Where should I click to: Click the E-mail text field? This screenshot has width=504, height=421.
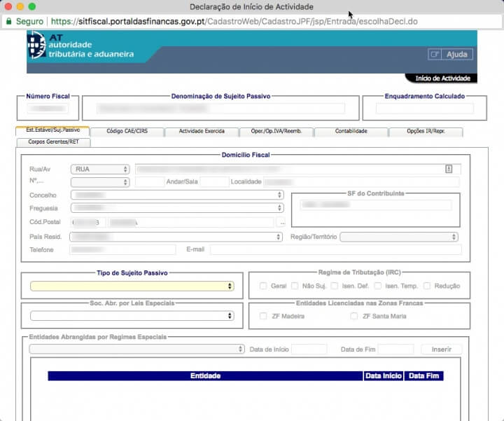(x=335, y=249)
